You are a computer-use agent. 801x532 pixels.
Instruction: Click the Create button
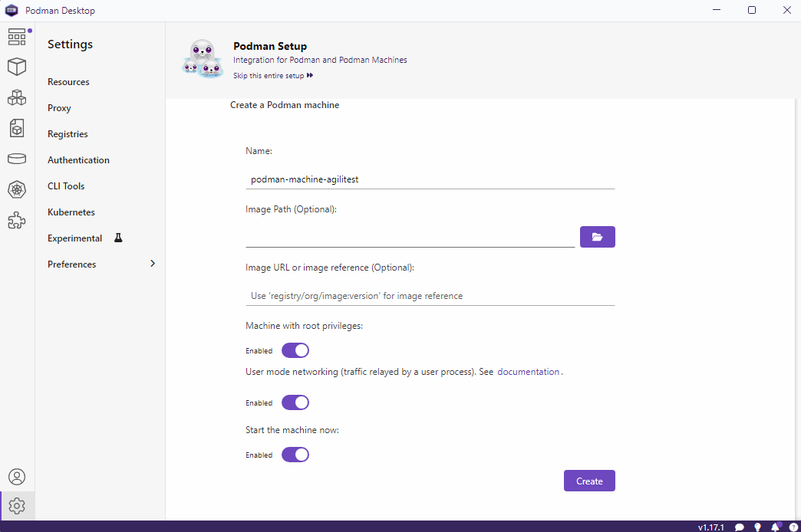[x=589, y=481]
